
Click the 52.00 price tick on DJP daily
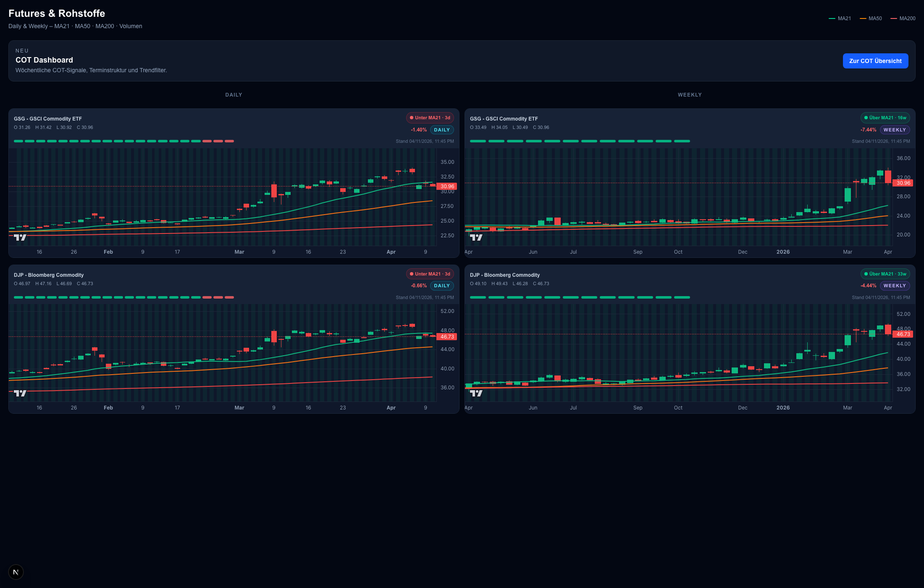click(447, 311)
